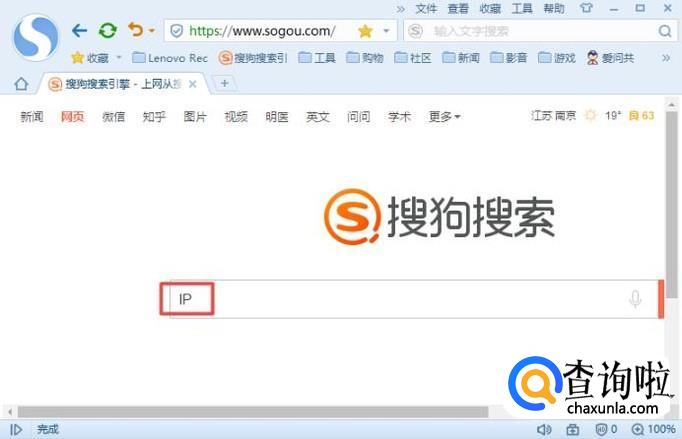This screenshot has height=439, width=682.
Task: Click the microphone voice search icon
Action: [x=635, y=298]
